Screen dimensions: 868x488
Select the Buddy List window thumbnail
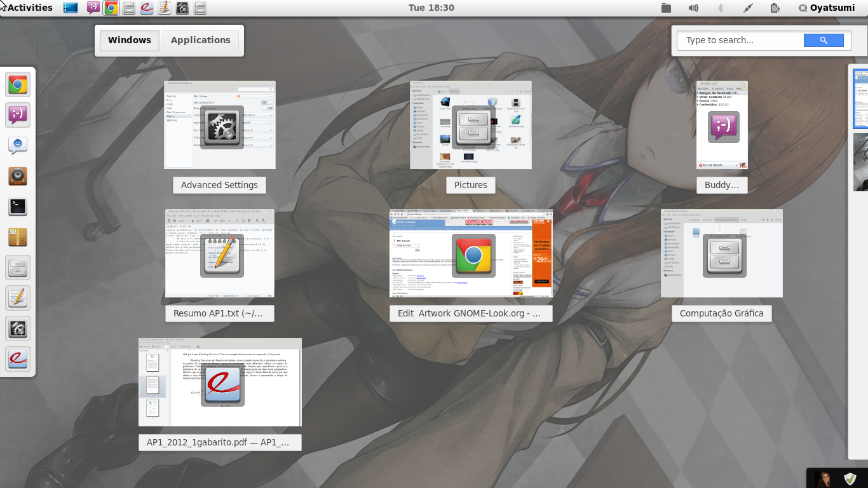pos(722,125)
